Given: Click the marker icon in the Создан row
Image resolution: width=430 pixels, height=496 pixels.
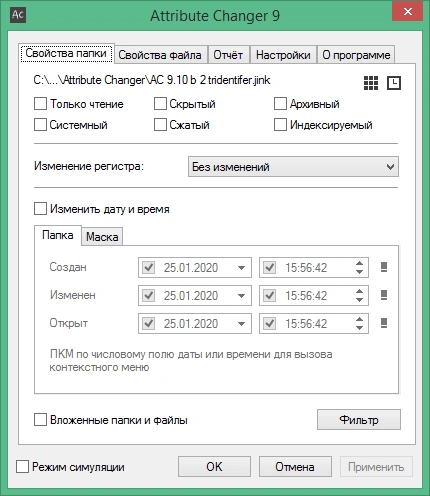Looking at the screenshot, I should coord(384,267).
